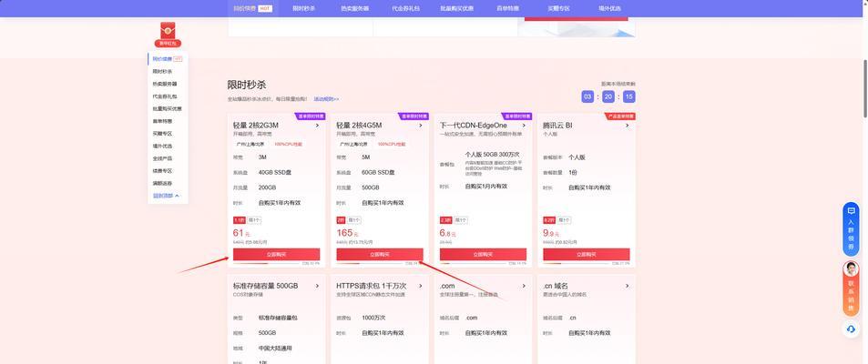The height and width of the screenshot is (364, 868).
Task: Go to 首单特惠 in left sidebar
Action: click(x=162, y=121)
